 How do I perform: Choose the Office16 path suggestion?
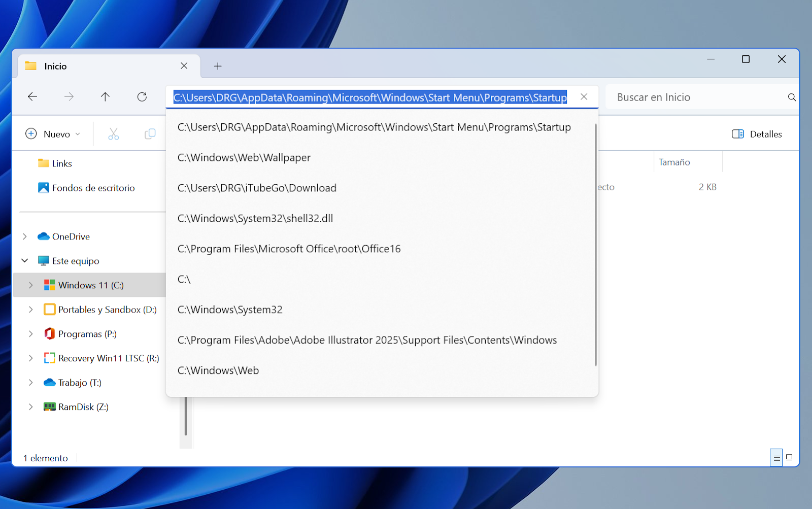tap(289, 249)
